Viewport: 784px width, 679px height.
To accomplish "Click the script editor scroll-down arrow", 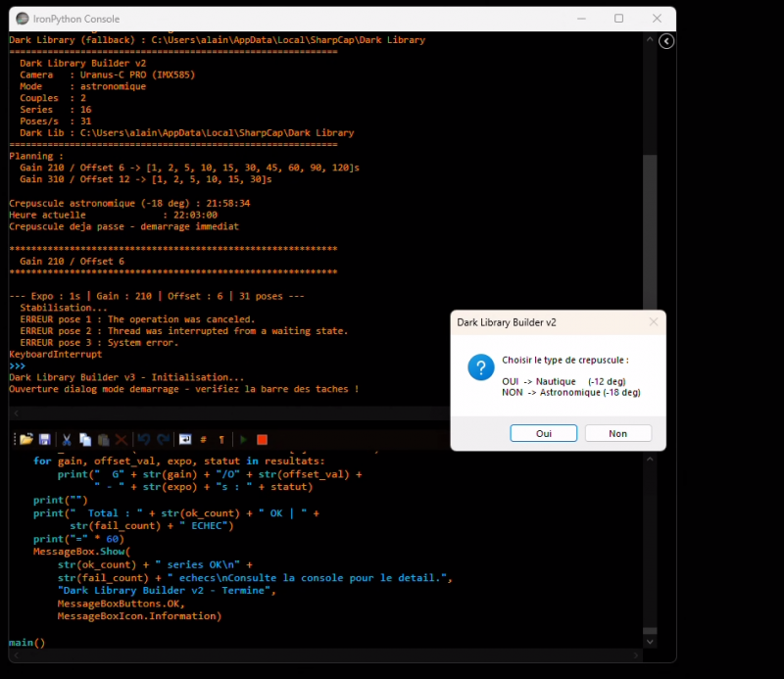I will point(650,642).
